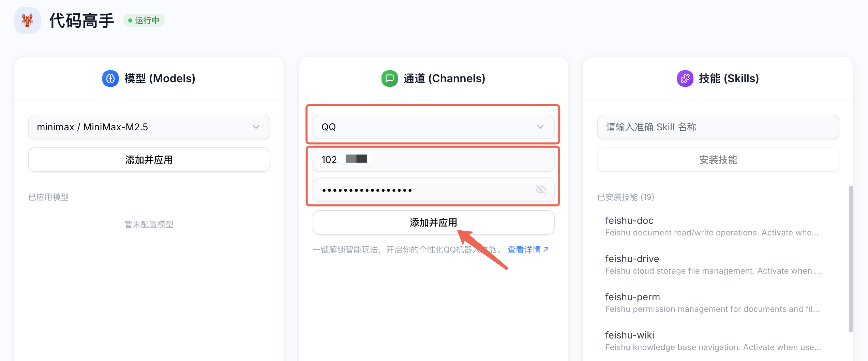Open the feishu-perm skill item
This screenshot has width=868, height=361.
coord(712,302)
